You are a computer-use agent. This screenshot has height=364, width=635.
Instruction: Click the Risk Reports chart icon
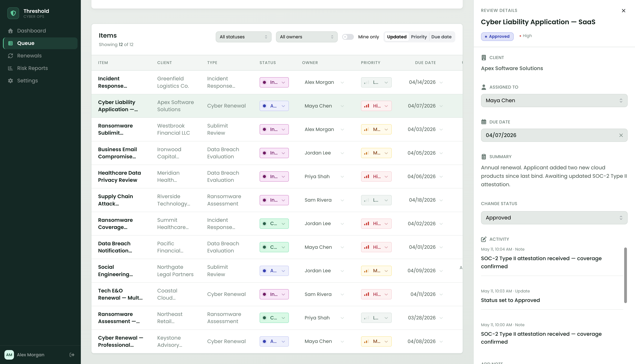pyautogui.click(x=10, y=68)
